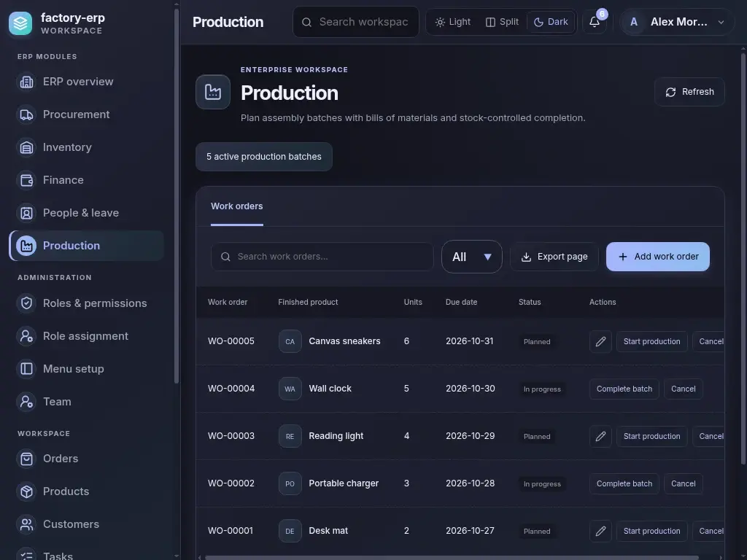Click the Inventory warehouse icon
The height and width of the screenshot is (560, 747).
27,147
